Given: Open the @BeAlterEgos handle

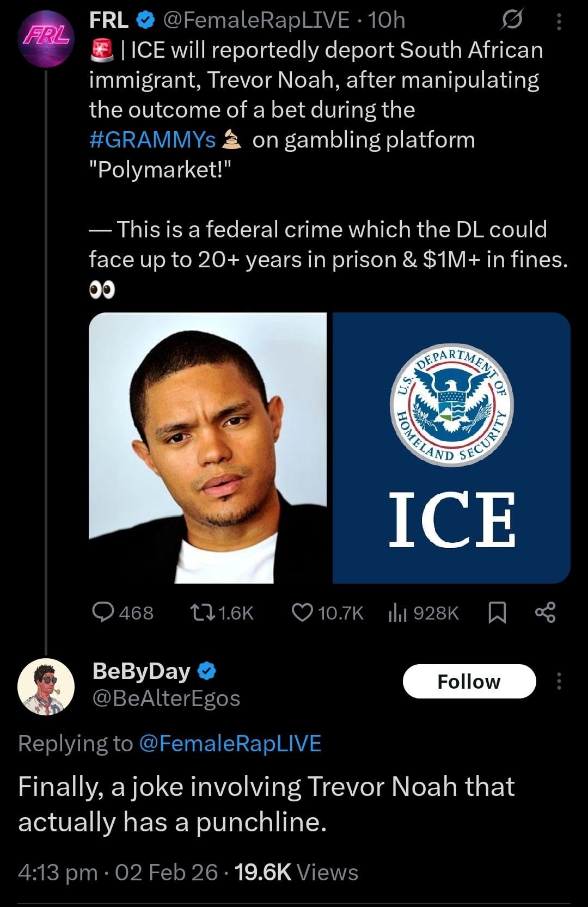Looking at the screenshot, I should (x=167, y=698).
